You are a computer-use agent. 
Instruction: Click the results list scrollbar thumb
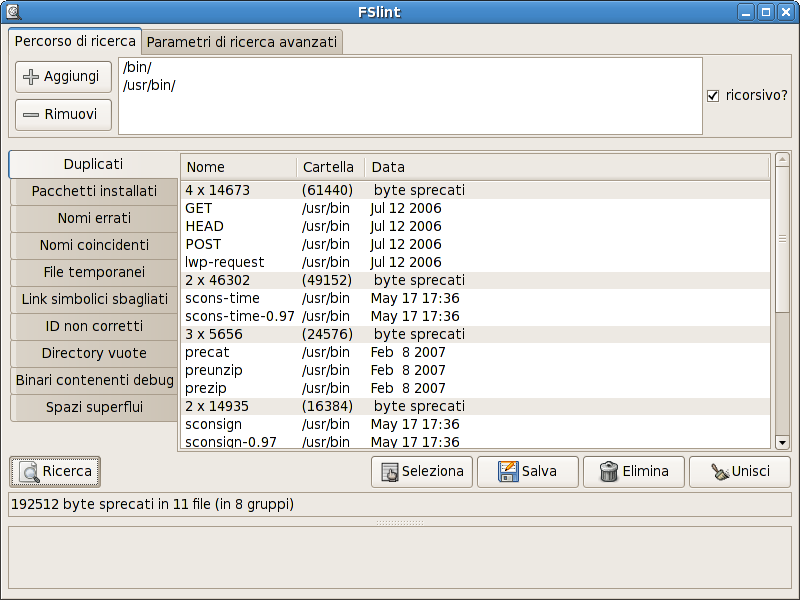[782, 239]
